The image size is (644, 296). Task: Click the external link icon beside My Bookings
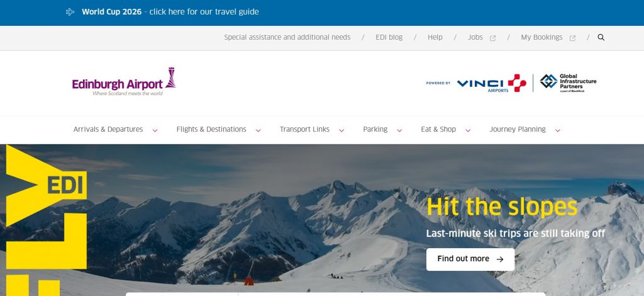click(572, 38)
